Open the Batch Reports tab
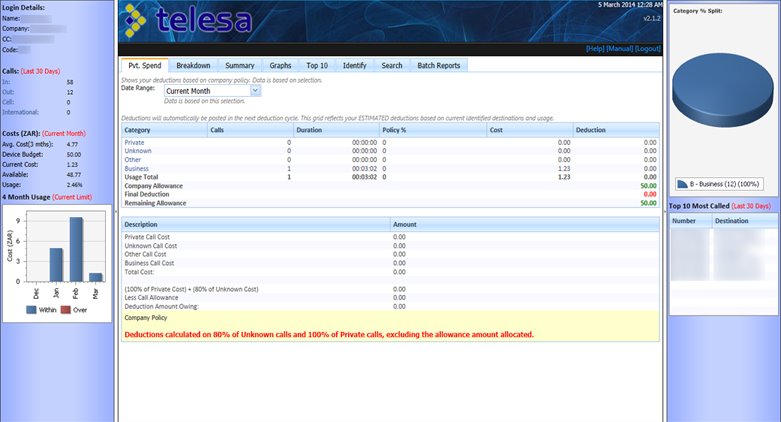The height and width of the screenshot is (422, 781). click(439, 65)
